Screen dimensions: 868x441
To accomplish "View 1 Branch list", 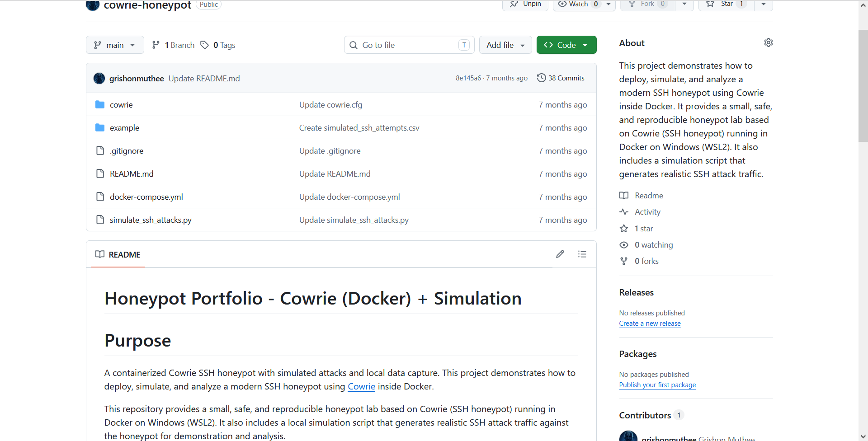I will [x=173, y=45].
